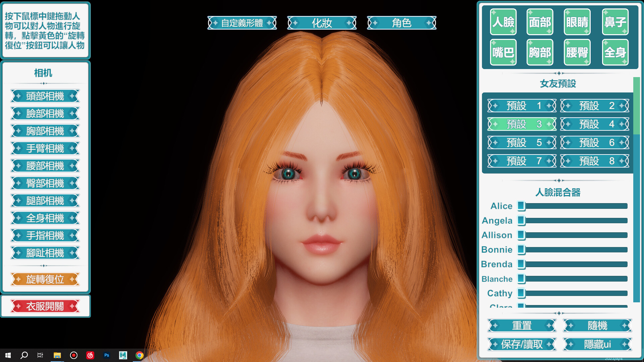Switch to the 頭部相機 head camera
644x362 pixels.
(45, 96)
